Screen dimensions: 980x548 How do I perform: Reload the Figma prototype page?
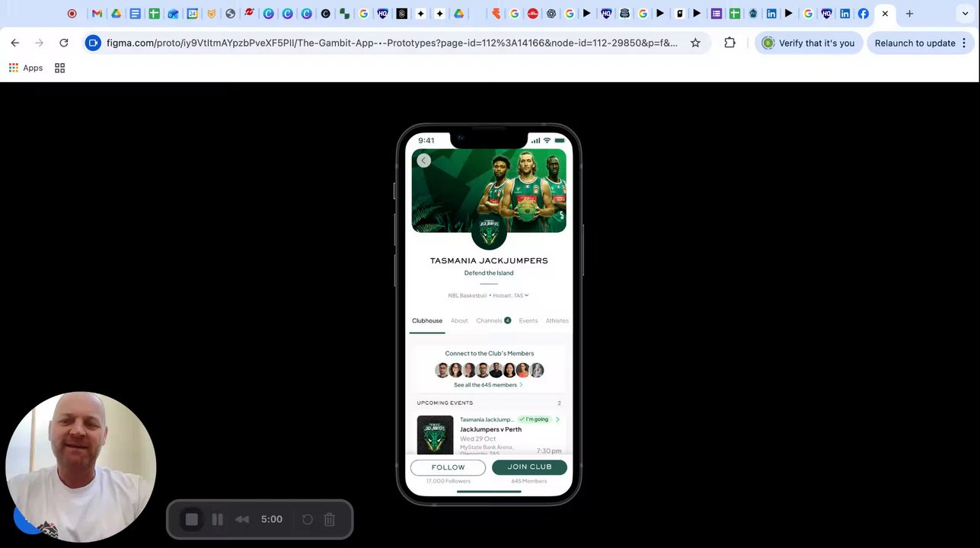pos(64,43)
